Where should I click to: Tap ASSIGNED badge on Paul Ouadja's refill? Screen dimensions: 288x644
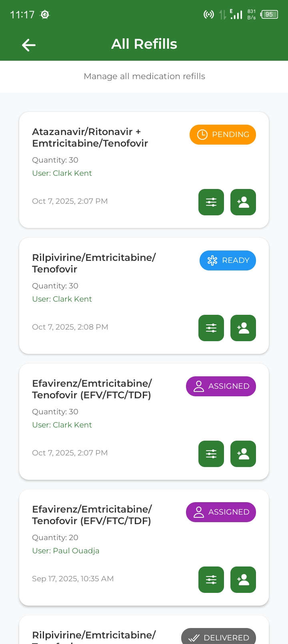(221, 512)
